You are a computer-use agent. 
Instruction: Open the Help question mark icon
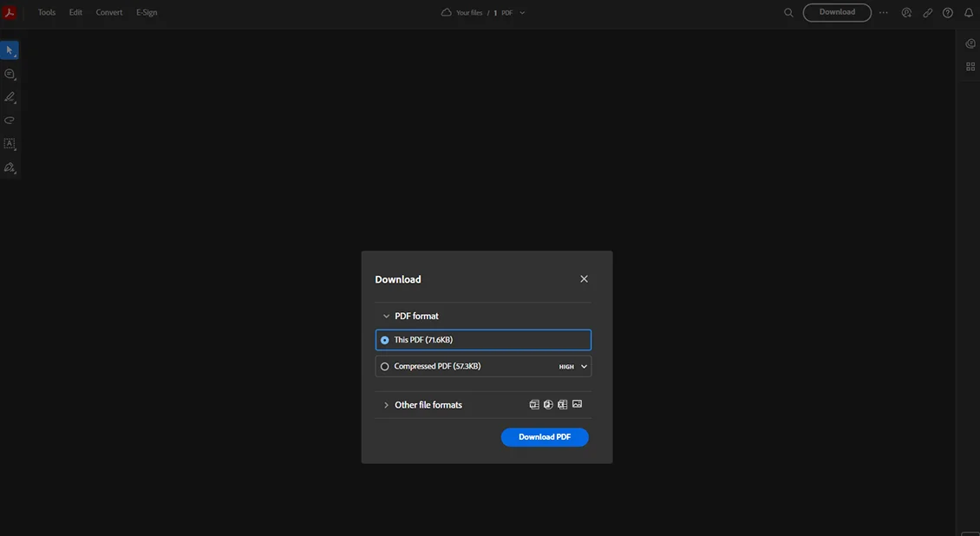pyautogui.click(x=948, y=12)
